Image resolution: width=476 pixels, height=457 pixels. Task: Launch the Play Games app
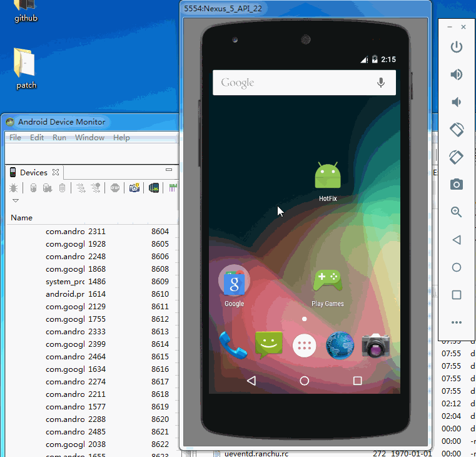click(x=327, y=280)
